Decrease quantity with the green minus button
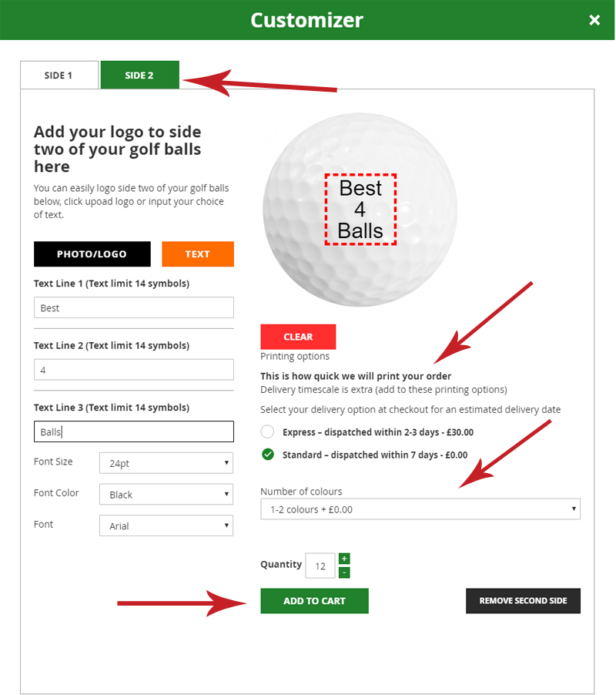 [344, 572]
